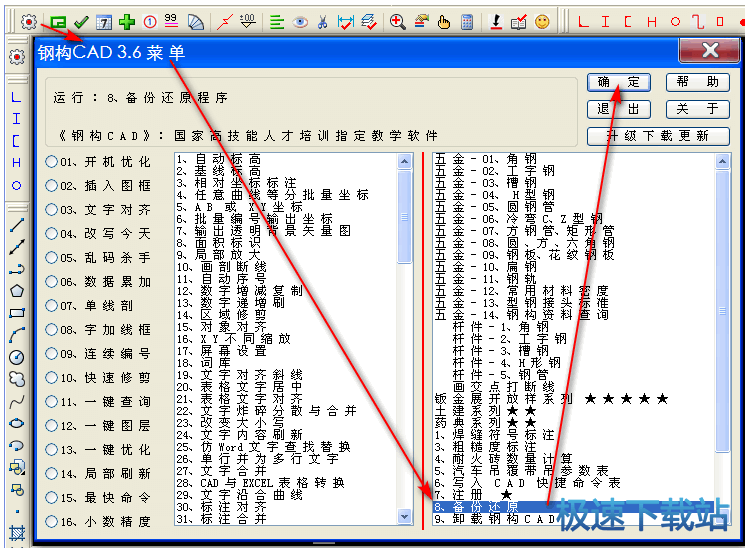Click the green check mark toolbar icon
750x552 pixels.
(82, 22)
